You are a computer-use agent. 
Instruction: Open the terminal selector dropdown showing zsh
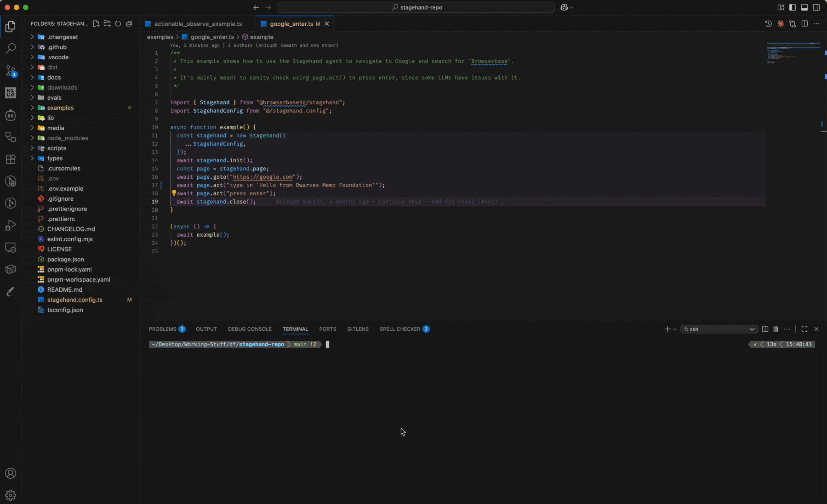(x=719, y=329)
